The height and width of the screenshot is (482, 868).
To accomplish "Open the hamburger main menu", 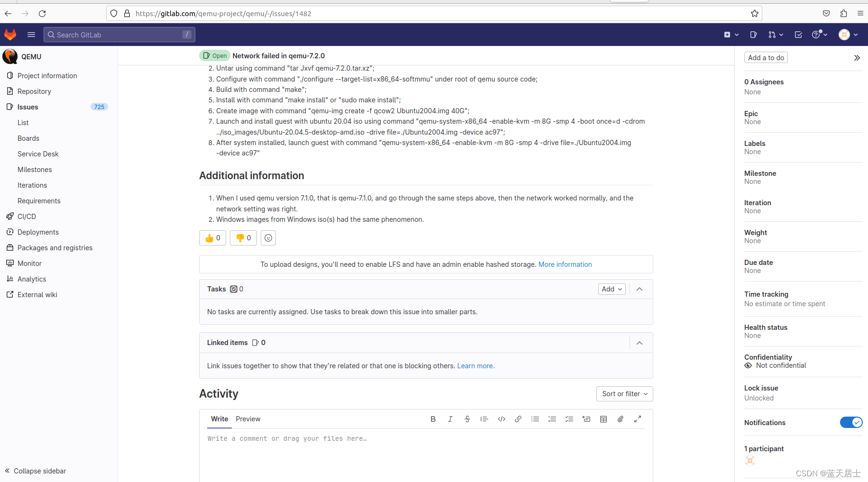I will tap(31, 35).
